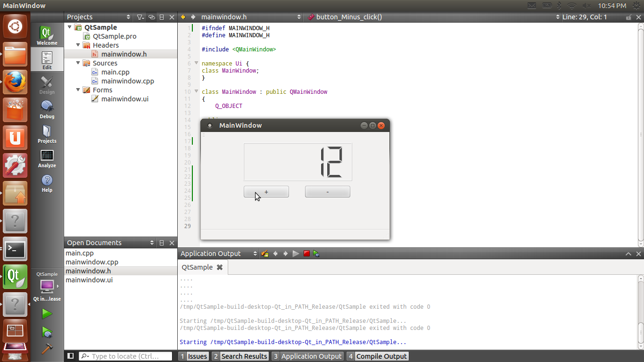
Task: Click the - button in MainWindow
Action: [328, 192]
